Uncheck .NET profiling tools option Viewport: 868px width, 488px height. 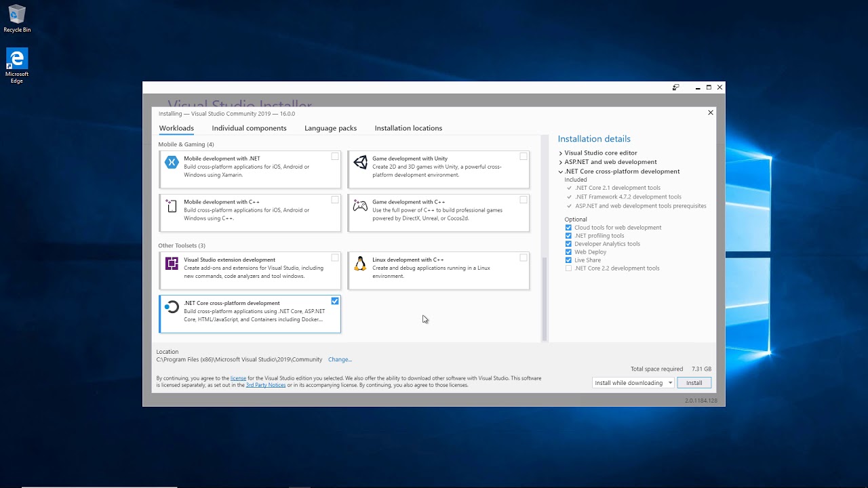[x=568, y=236]
